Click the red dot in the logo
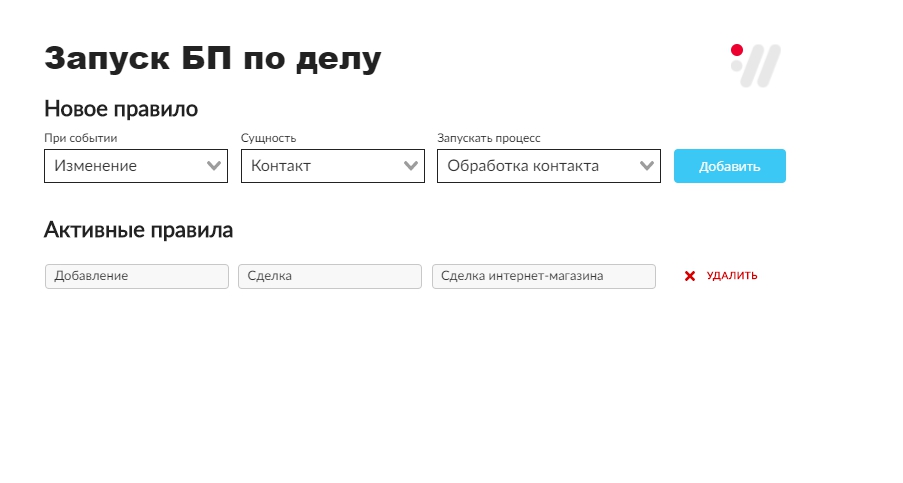Image resolution: width=903 pixels, height=483 pixels. [x=737, y=50]
